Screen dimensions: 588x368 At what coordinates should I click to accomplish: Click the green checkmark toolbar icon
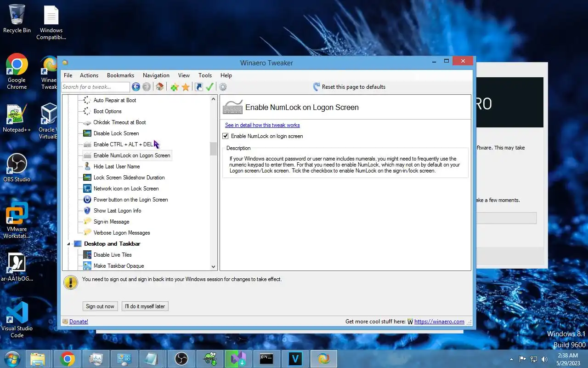[x=209, y=87]
